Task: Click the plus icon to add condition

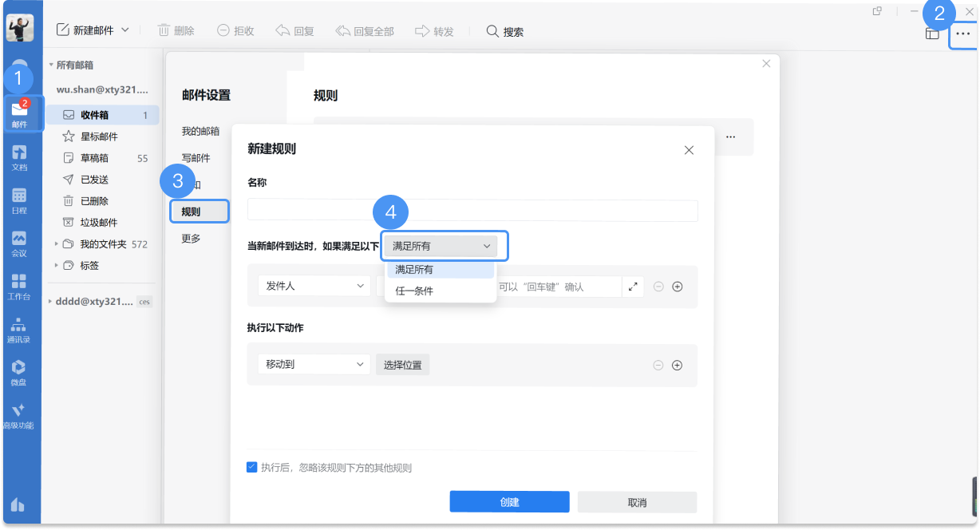Action: (x=678, y=287)
